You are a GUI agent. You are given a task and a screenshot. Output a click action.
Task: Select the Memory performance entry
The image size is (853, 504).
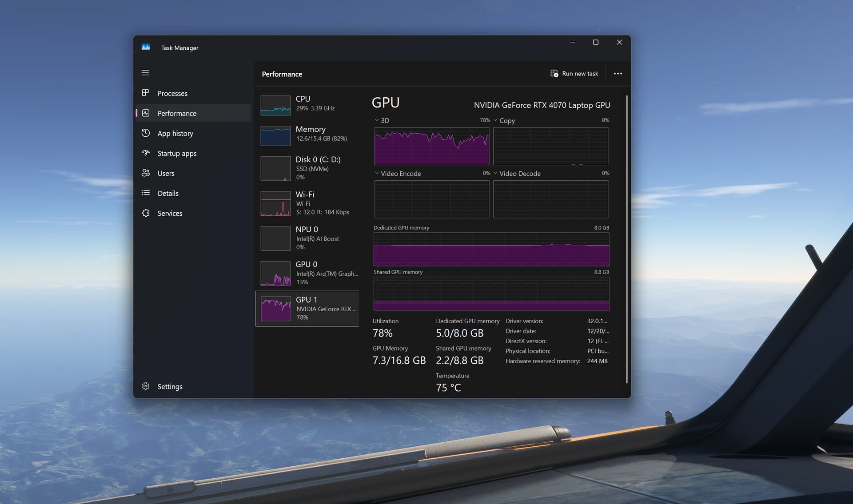tap(307, 135)
